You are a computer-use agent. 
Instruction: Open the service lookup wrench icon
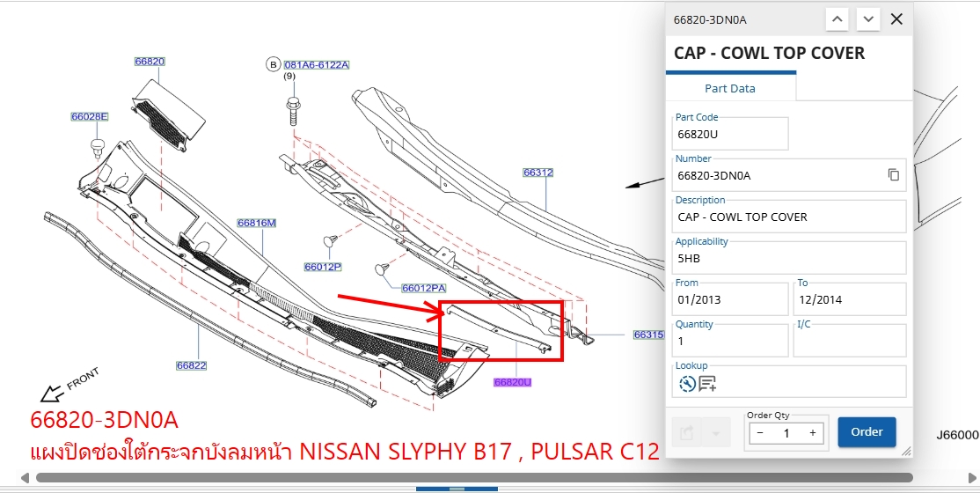687,384
